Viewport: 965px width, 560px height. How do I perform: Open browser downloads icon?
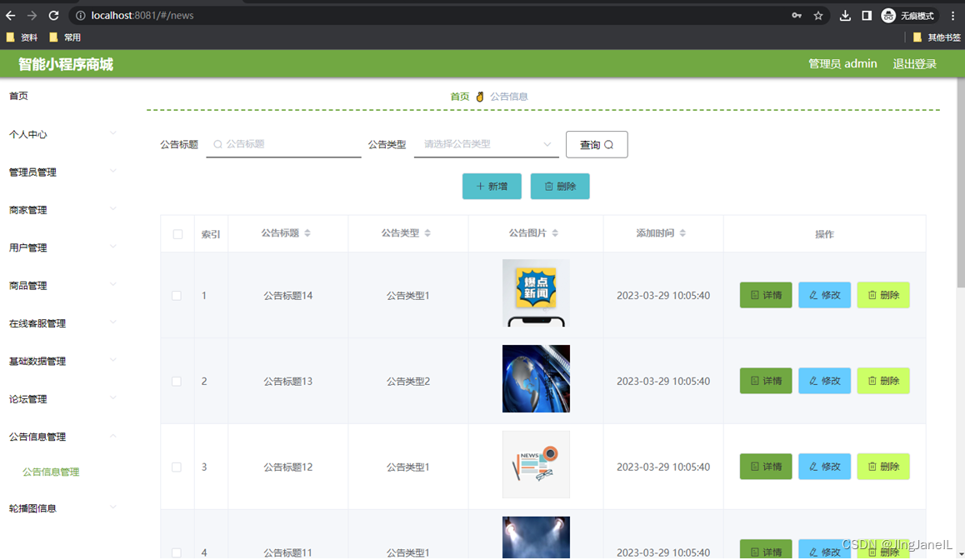(x=845, y=15)
